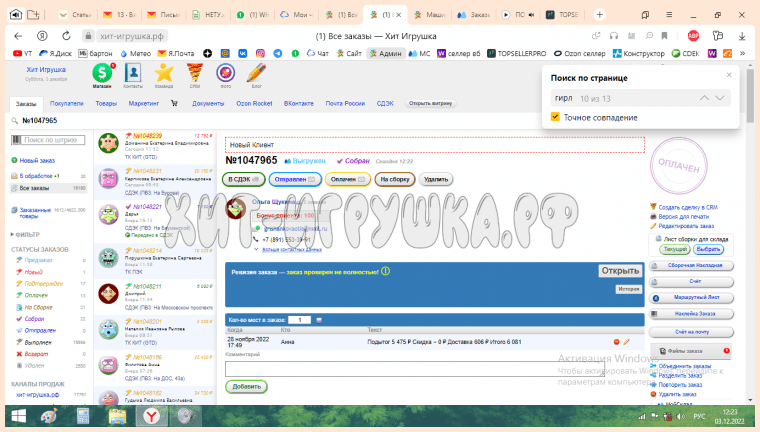760x432 pixels.
Task: Switch to the Покупатели tab
Action: 66,103
